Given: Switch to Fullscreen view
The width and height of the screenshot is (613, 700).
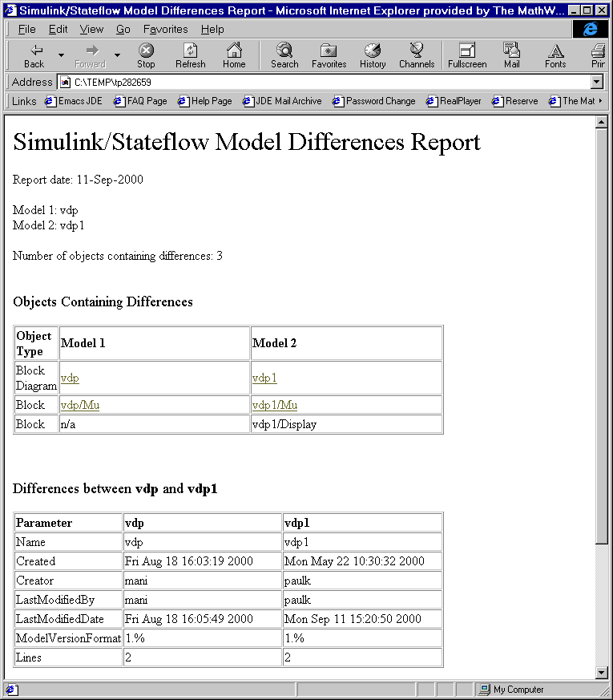Looking at the screenshot, I should [467, 56].
